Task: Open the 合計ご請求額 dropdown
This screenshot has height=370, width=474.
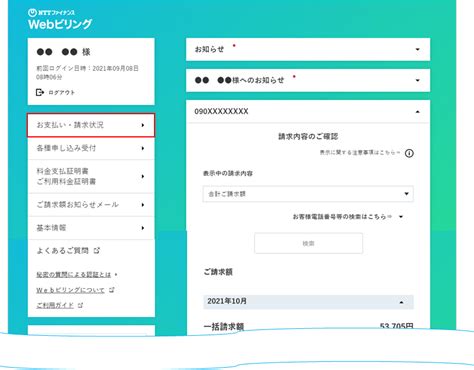Action: [x=308, y=194]
